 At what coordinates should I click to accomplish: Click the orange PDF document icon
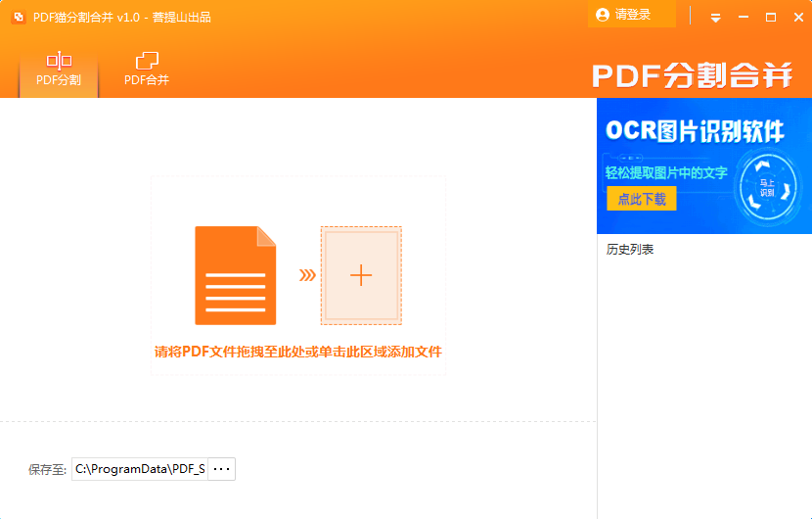[235, 275]
